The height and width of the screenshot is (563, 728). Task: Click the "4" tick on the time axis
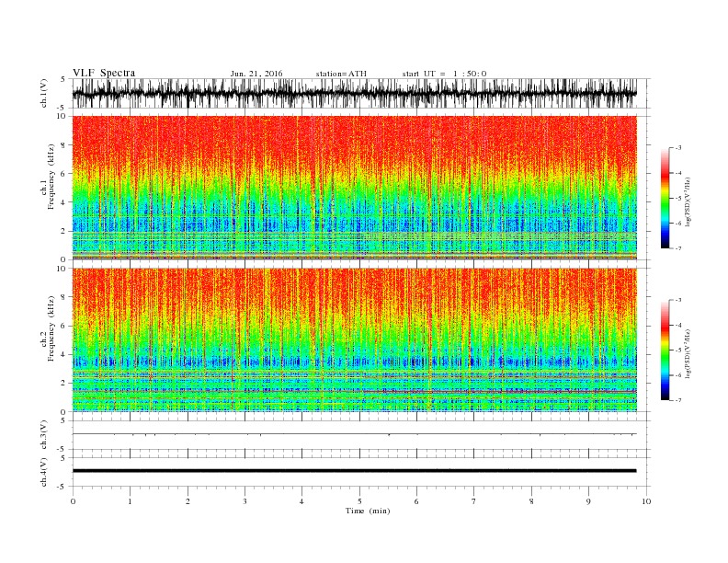pos(301,501)
